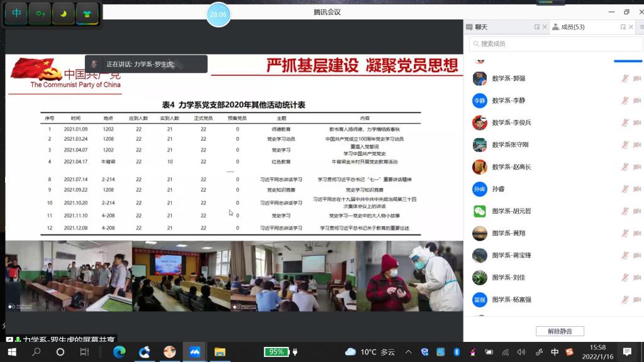
Task: Click the search members input field
Action: click(553, 44)
